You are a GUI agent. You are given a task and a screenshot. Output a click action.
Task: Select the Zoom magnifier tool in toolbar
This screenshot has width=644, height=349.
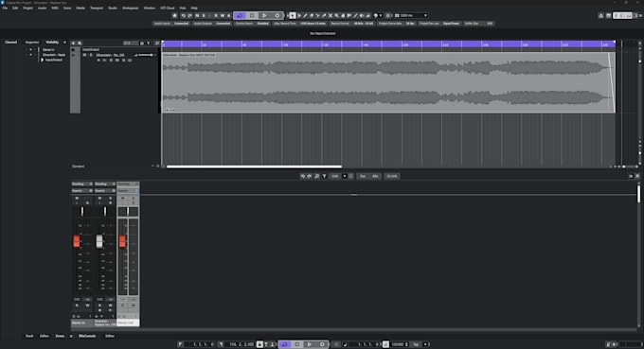[336, 15]
